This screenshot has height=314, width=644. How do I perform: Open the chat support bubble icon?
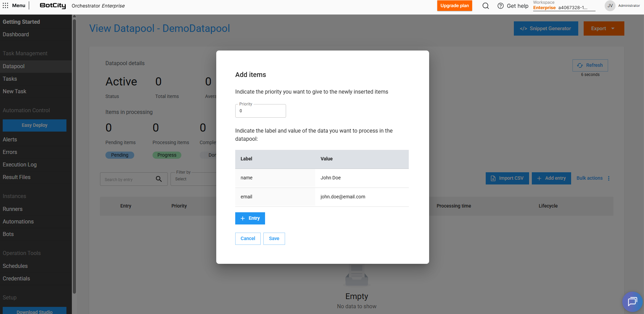pos(632,301)
